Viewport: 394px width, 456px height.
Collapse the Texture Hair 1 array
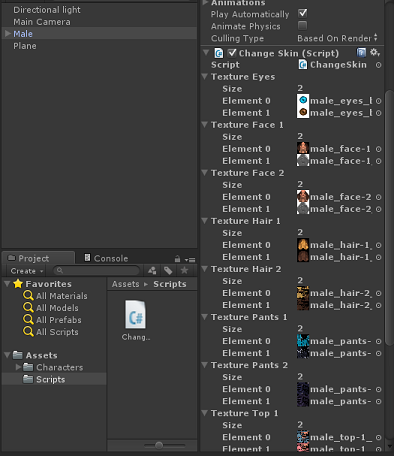tap(205, 221)
